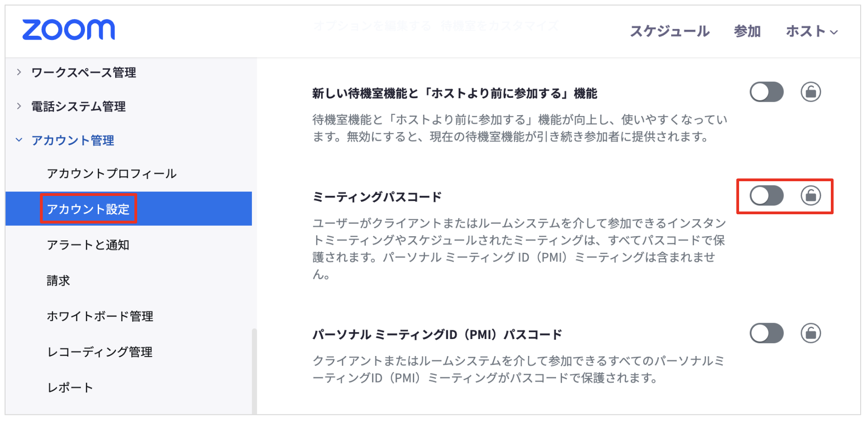Click lock icon for ミーティングパスコード
Screen dimensions: 868x423
[811, 196]
